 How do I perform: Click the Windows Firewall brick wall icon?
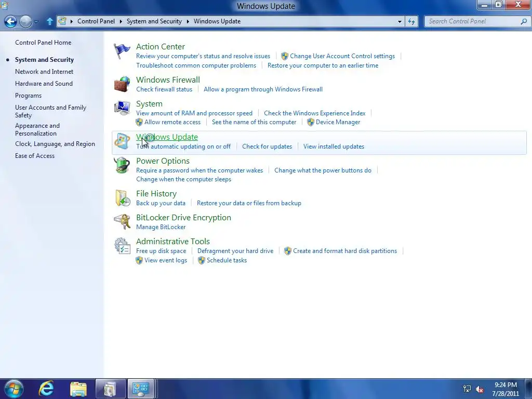tap(122, 84)
